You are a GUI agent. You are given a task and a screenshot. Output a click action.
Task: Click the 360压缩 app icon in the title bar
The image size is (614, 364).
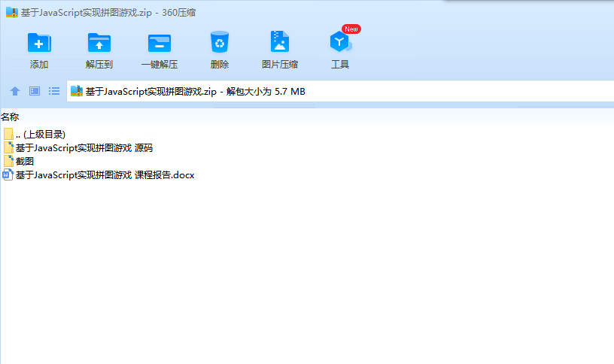(12, 12)
